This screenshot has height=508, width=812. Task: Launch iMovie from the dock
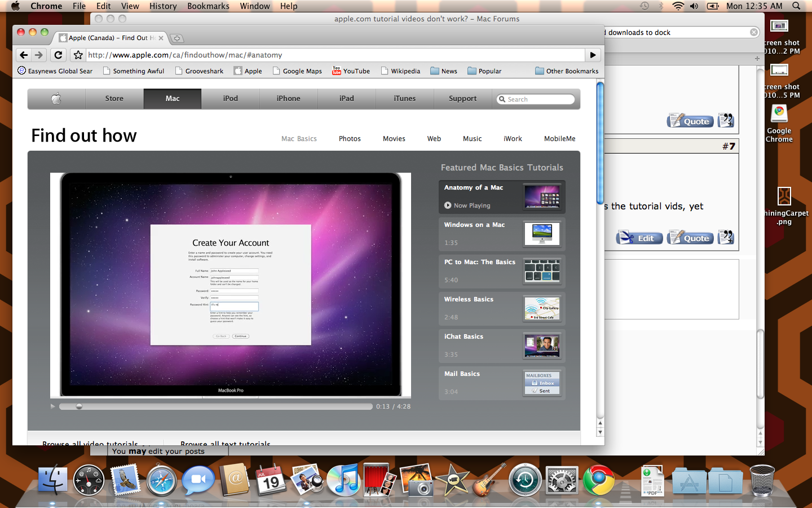pyautogui.click(x=452, y=480)
